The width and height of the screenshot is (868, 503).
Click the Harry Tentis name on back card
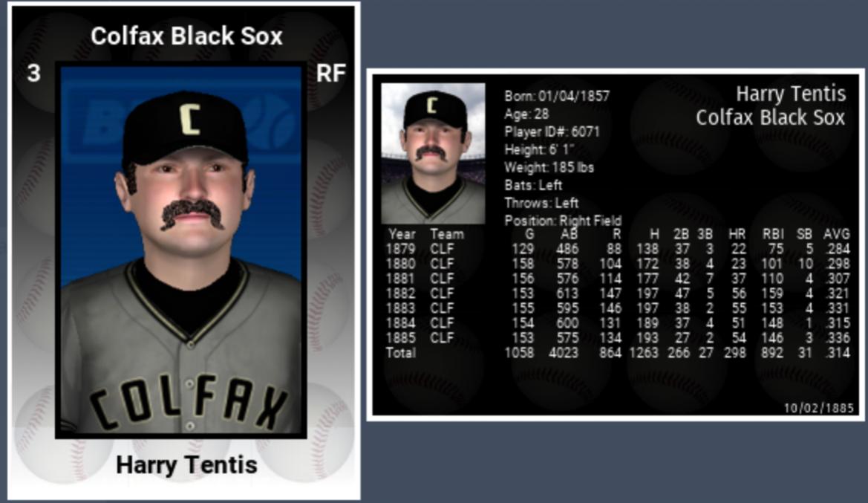[x=791, y=94]
